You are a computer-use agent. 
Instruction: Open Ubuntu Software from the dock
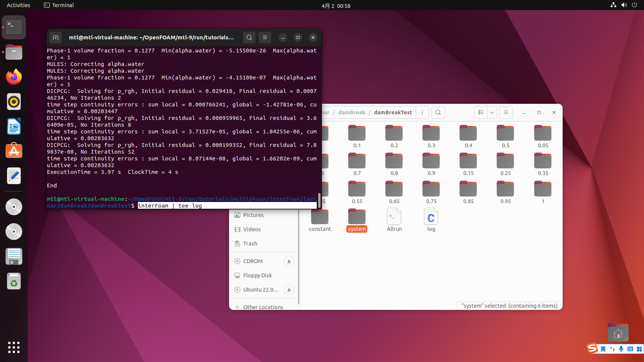14,151
